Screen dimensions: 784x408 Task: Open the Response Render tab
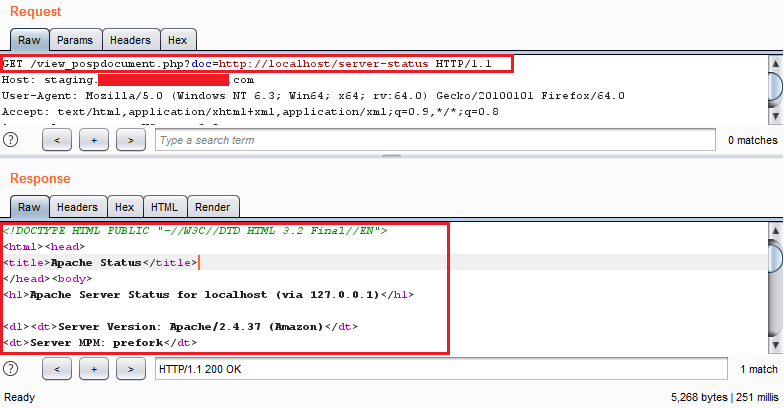[212, 207]
